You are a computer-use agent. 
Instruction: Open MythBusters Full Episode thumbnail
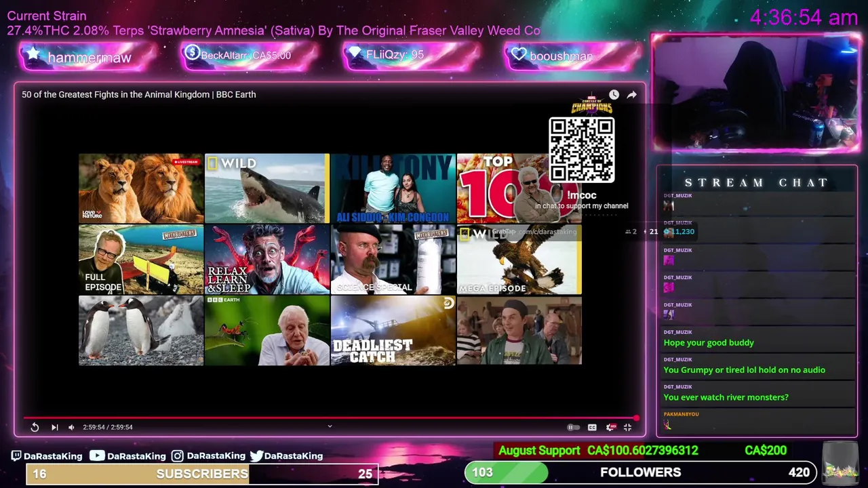(x=141, y=260)
